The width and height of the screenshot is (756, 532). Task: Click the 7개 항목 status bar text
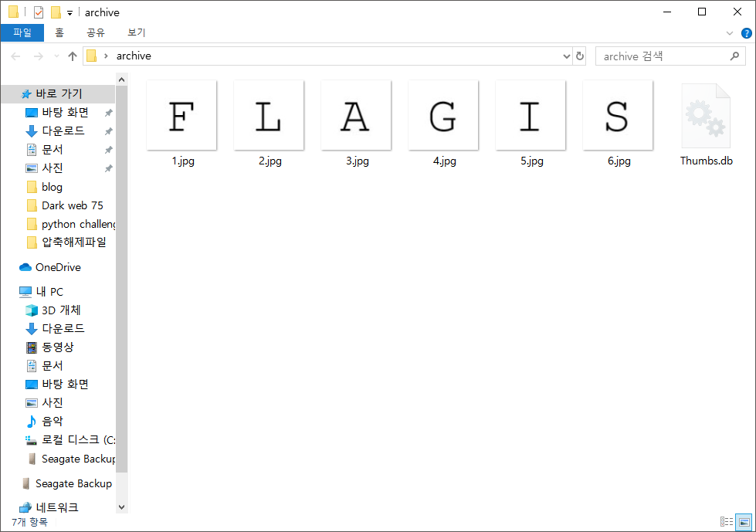30,522
